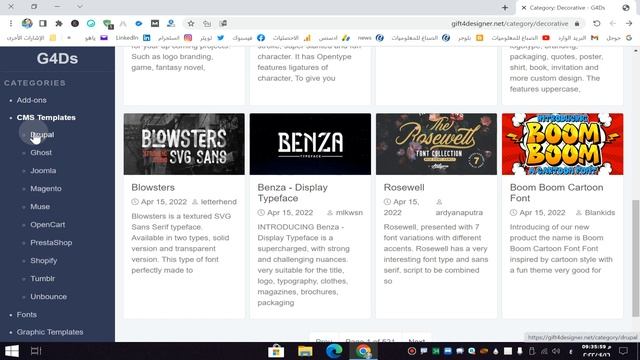The image size is (640, 360).
Task: Open the Windows Start menu
Action: coord(12,351)
